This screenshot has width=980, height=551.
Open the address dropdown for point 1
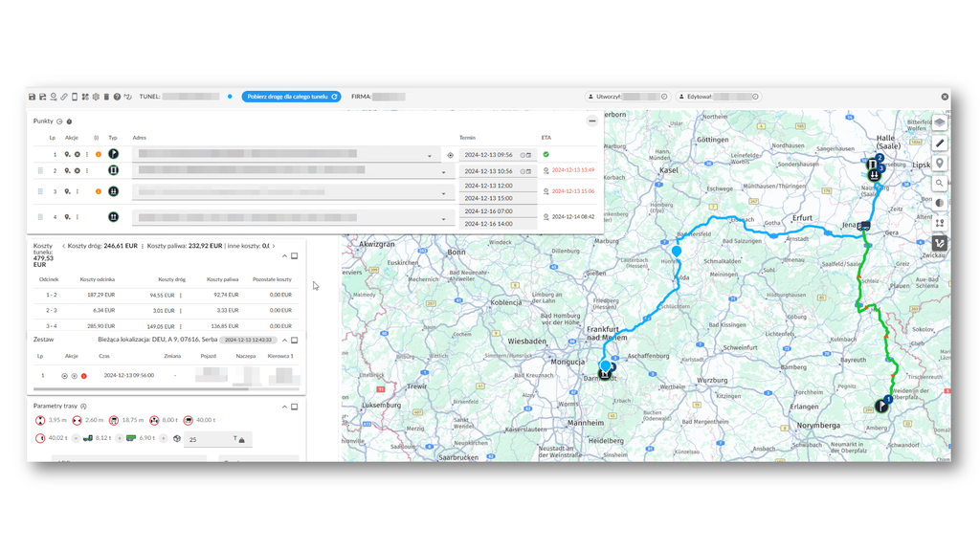[430, 156]
